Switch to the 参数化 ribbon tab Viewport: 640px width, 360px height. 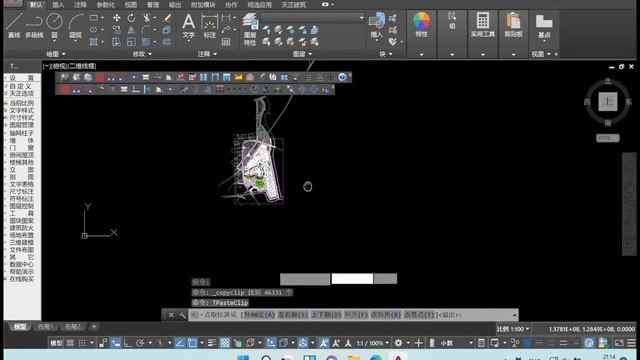(106, 5)
